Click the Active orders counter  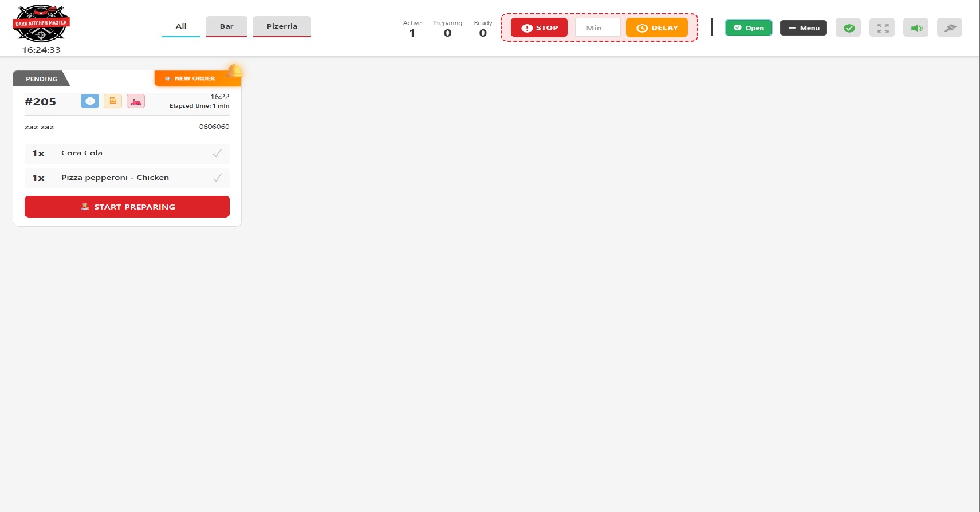(x=412, y=29)
